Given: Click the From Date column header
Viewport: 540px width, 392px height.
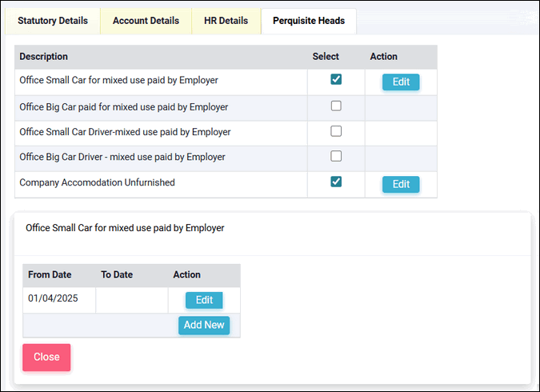Looking at the screenshot, I should pos(50,274).
